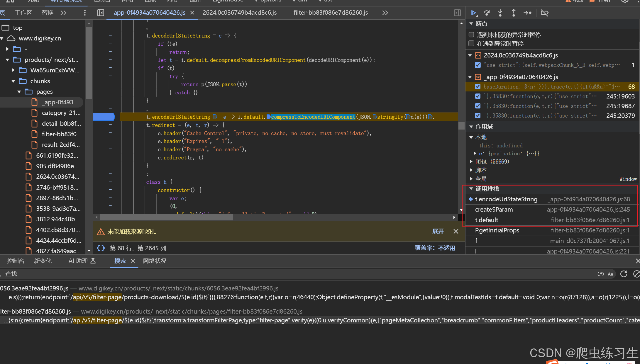Image resolution: width=640 pixels, height=364 pixels.
Task: Click the Step out of function icon
Action: pos(514,13)
